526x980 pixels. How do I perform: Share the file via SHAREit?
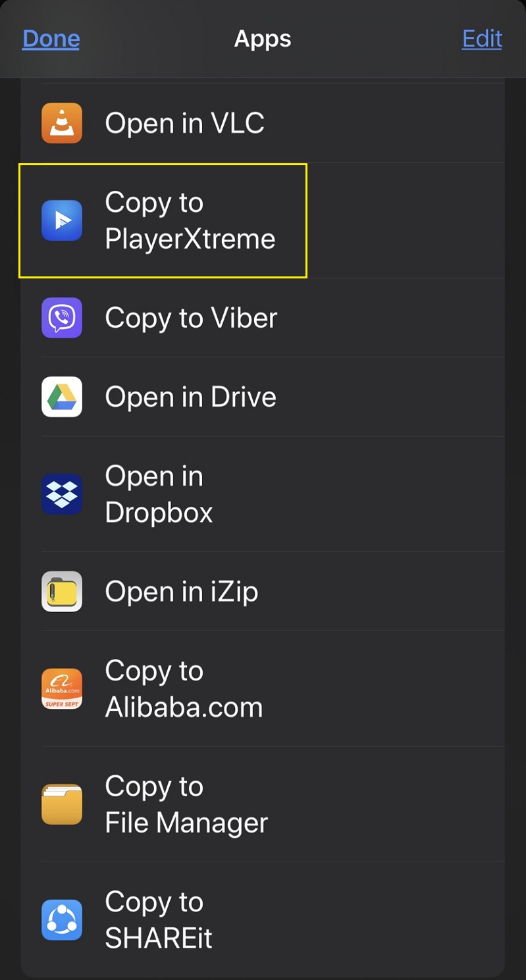click(158, 919)
